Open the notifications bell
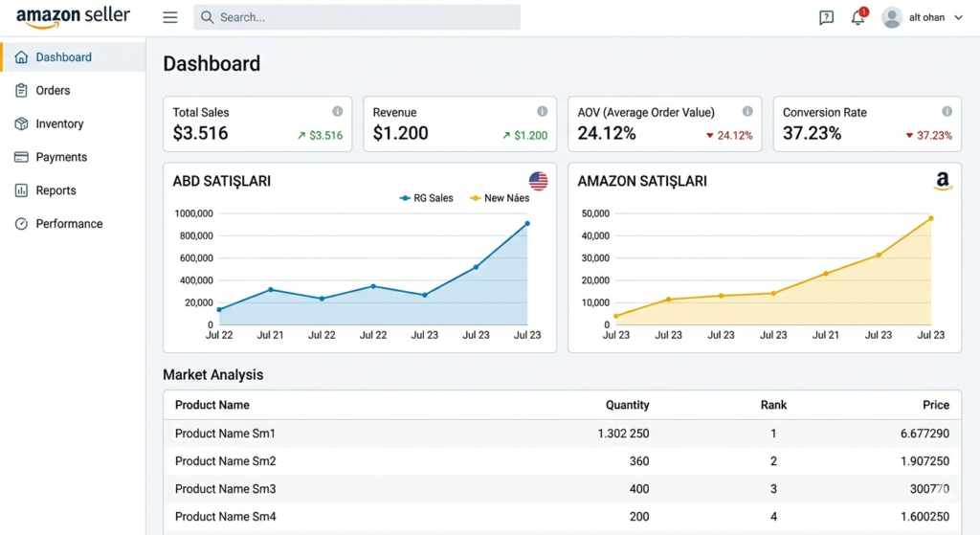 click(x=857, y=17)
